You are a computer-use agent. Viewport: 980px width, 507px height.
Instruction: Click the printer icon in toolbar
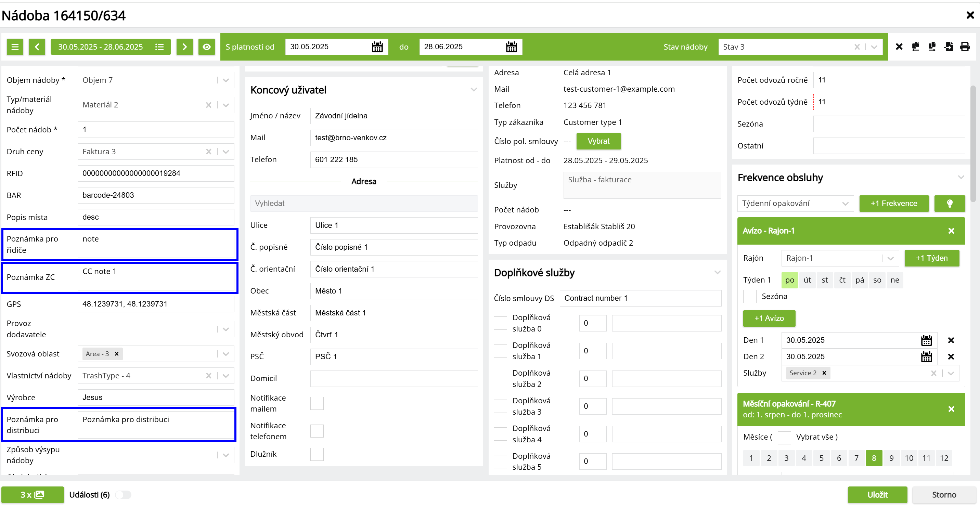click(965, 47)
